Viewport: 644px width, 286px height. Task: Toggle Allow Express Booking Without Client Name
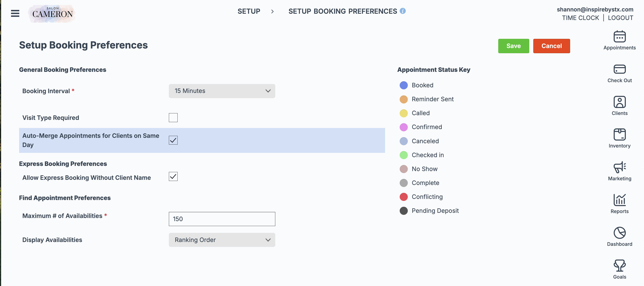pos(173,176)
